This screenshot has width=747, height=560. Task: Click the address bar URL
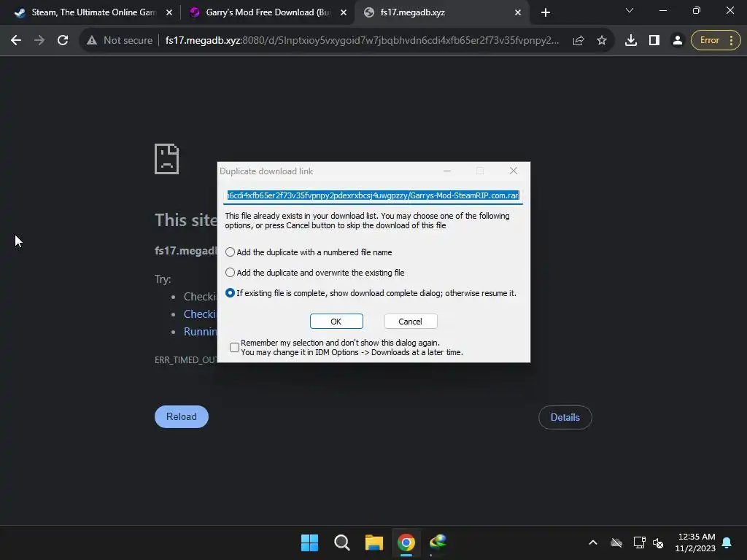click(362, 41)
